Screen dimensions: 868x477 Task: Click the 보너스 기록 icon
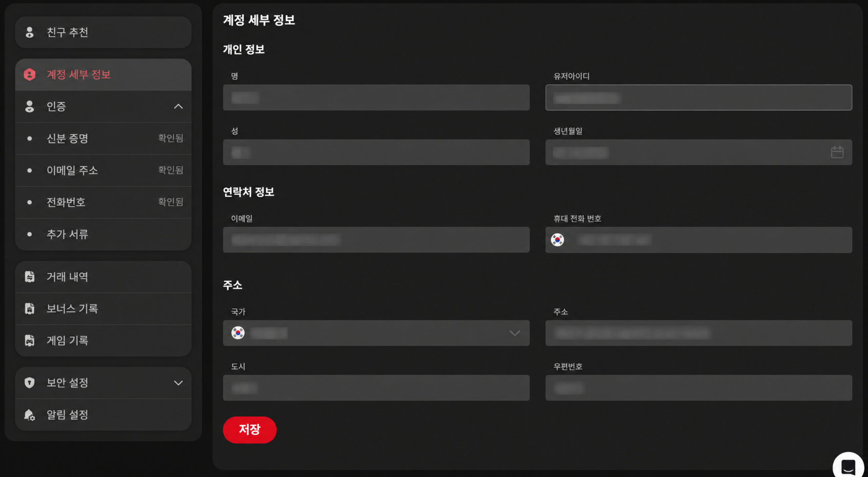tap(30, 309)
